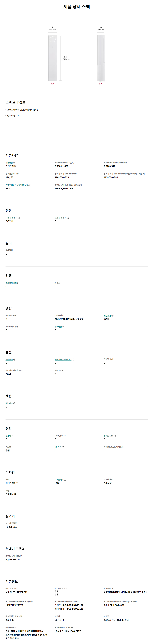Screen dimensions: 152x644
Task: Open the info icon next to 강력제습
Action: pos(14,403)
